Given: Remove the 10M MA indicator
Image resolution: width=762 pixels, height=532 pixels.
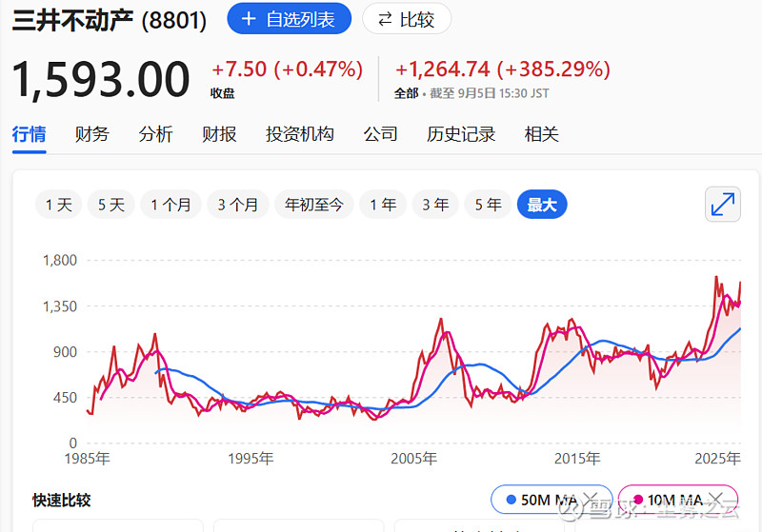Looking at the screenshot, I should click(x=718, y=500).
